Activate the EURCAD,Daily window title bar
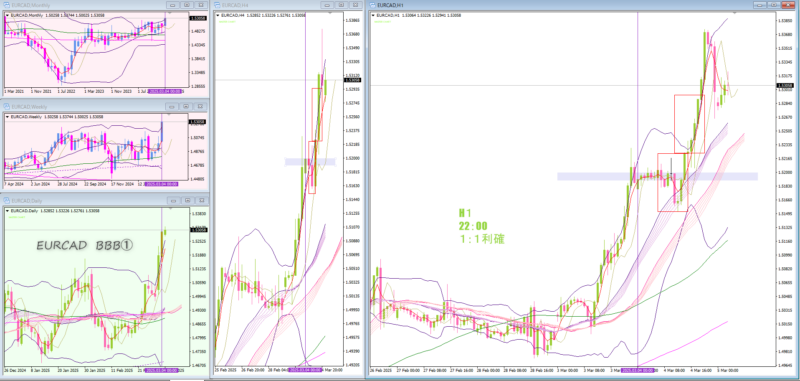 (105, 200)
